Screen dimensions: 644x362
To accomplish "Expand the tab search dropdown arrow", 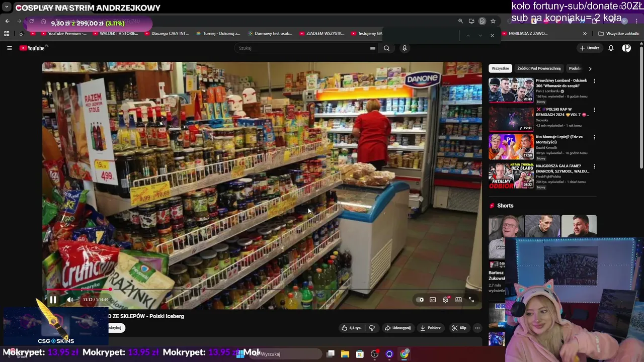I will click(7, 8).
